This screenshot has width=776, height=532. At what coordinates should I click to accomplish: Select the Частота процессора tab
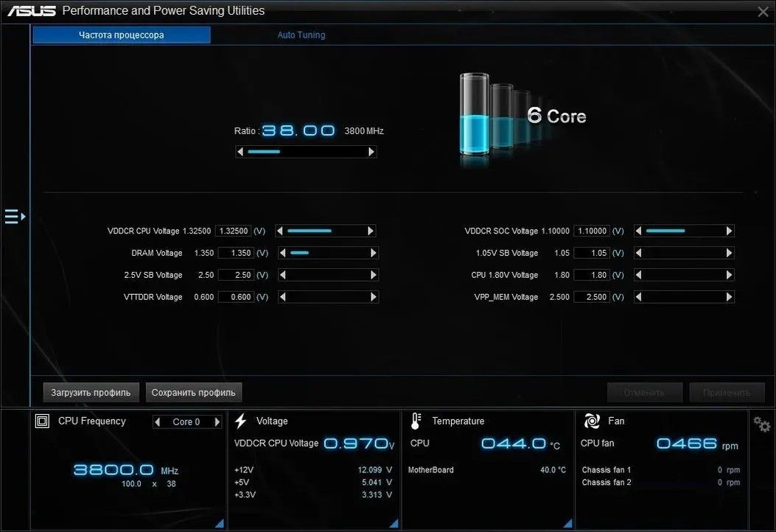(x=122, y=35)
